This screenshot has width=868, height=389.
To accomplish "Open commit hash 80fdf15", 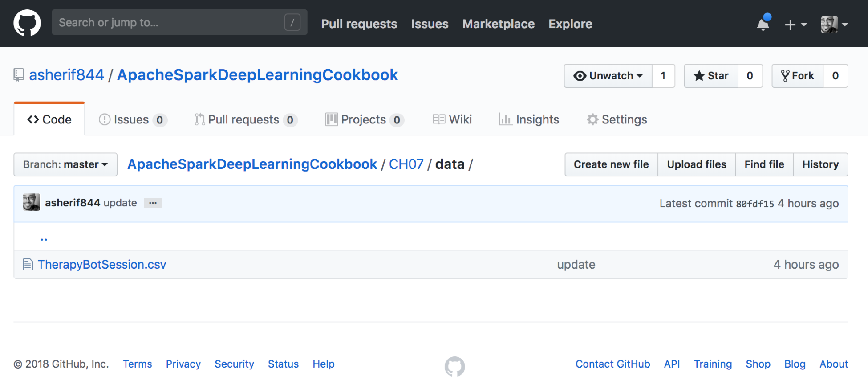I will pos(755,204).
